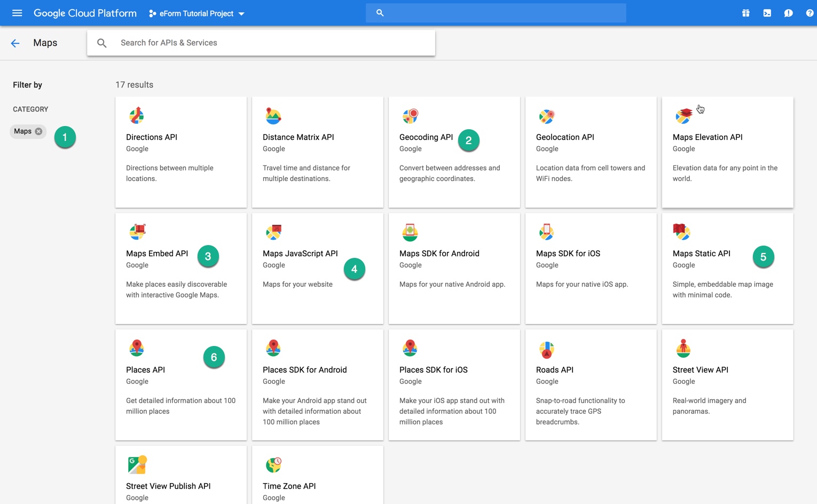Remove the Maps category filter chip
The image size is (817, 504).
tap(38, 131)
